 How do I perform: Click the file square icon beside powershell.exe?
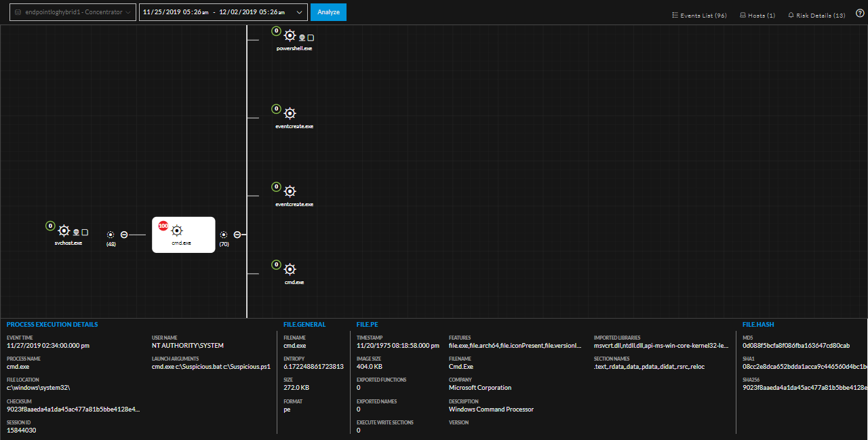pyautogui.click(x=311, y=38)
